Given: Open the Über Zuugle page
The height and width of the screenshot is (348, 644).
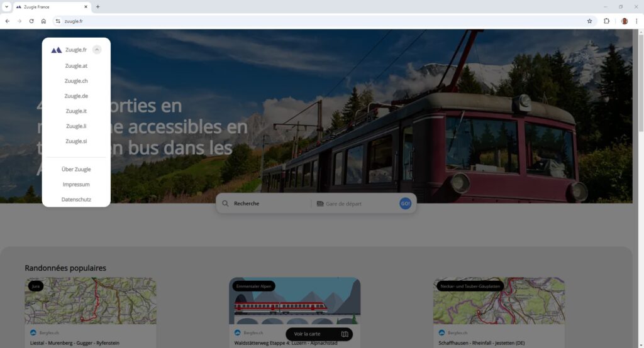Looking at the screenshot, I should tap(76, 169).
